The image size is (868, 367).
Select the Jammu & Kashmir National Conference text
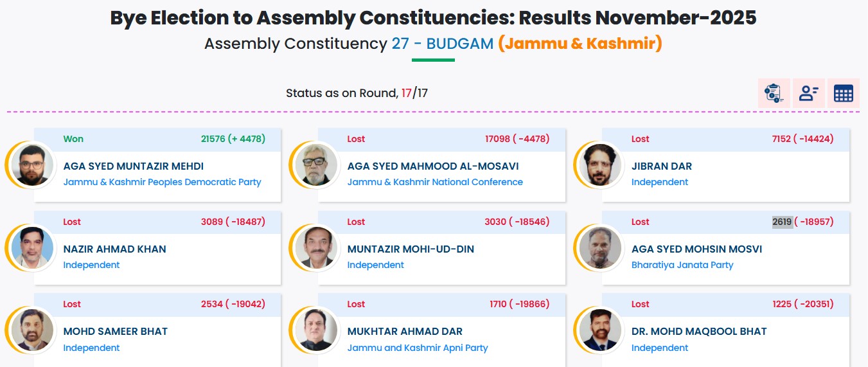pos(435,182)
